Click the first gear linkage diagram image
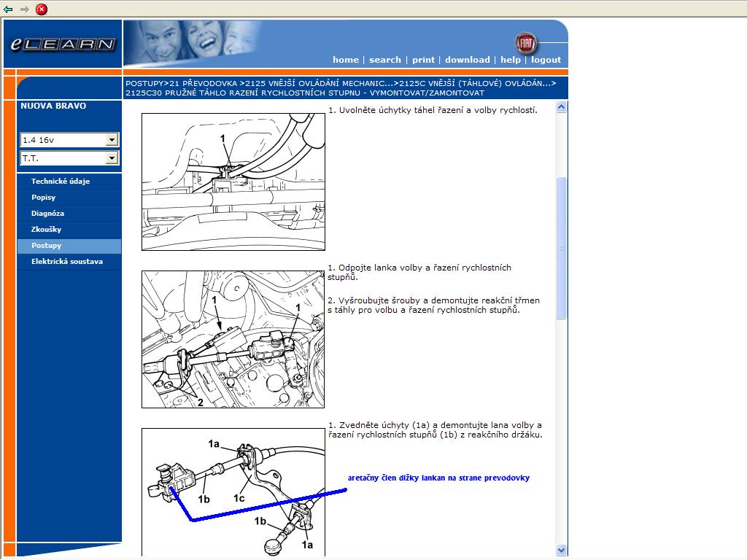Image resolution: width=747 pixels, height=560 pixels. (233, 182)
